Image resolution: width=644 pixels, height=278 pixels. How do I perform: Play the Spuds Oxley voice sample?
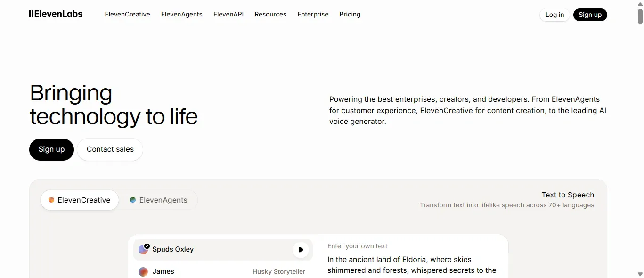click(x=301, y=250)
